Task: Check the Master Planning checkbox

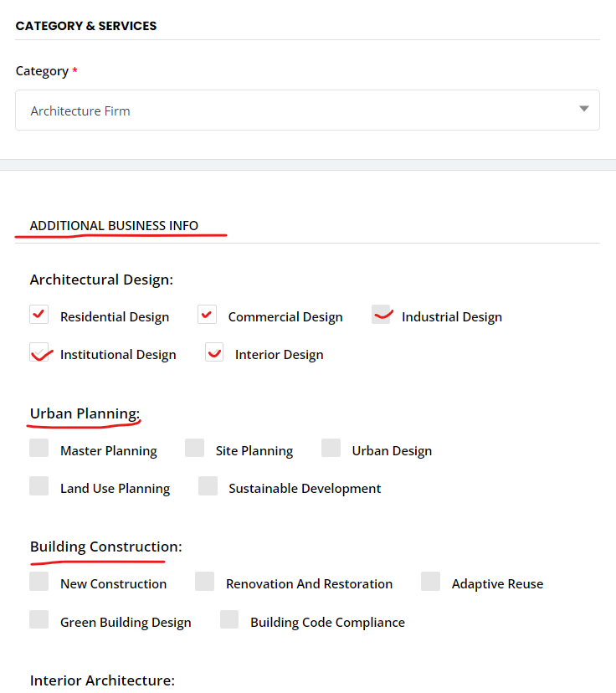Action: coord(38,448)
